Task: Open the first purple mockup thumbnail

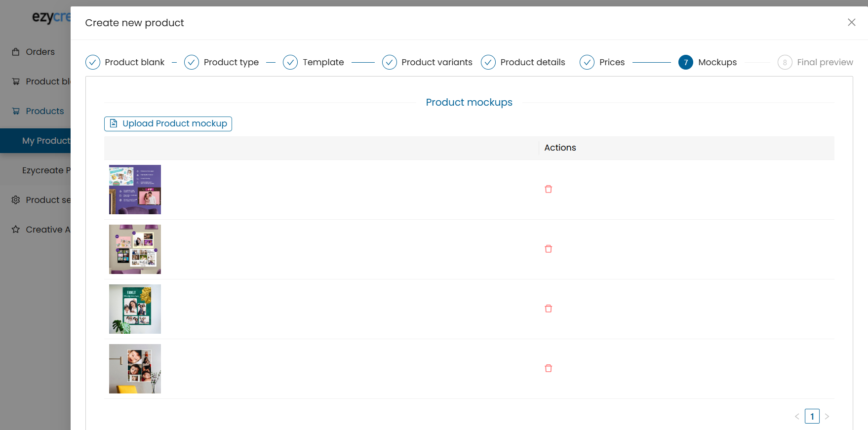Action: 135,190
